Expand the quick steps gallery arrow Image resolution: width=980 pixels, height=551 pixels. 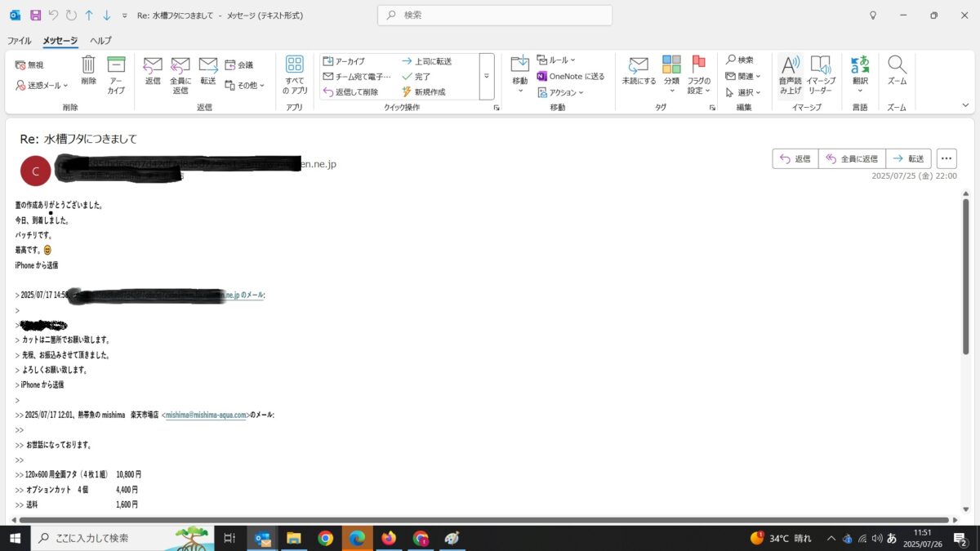[x=487, y=76]
